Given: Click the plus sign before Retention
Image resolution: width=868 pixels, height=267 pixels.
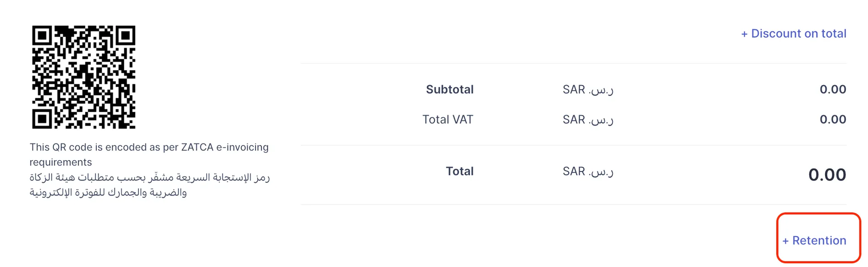Looking at the screenshot, I should tap(785, 241).
